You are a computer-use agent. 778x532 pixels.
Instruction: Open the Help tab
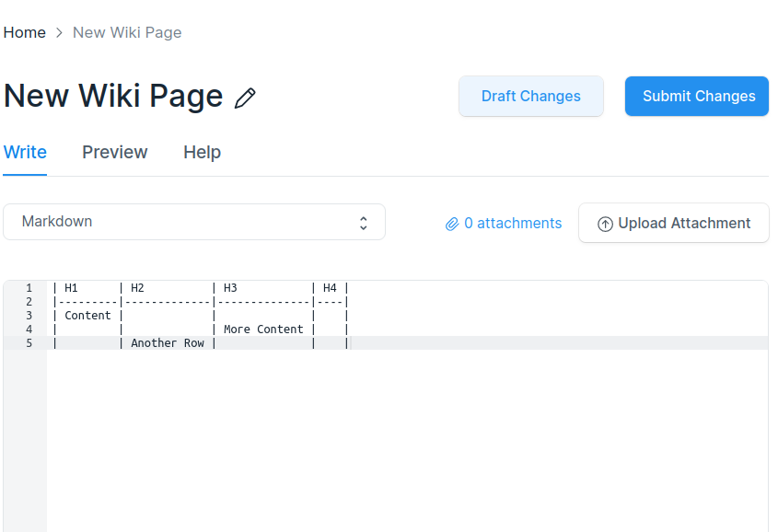click(x=202, y=152)
